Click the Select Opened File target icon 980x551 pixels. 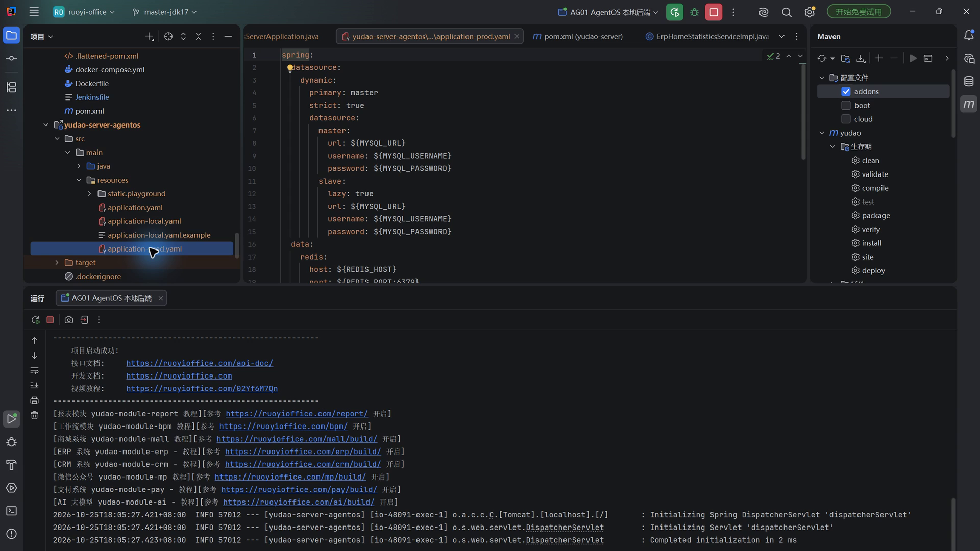168,36
